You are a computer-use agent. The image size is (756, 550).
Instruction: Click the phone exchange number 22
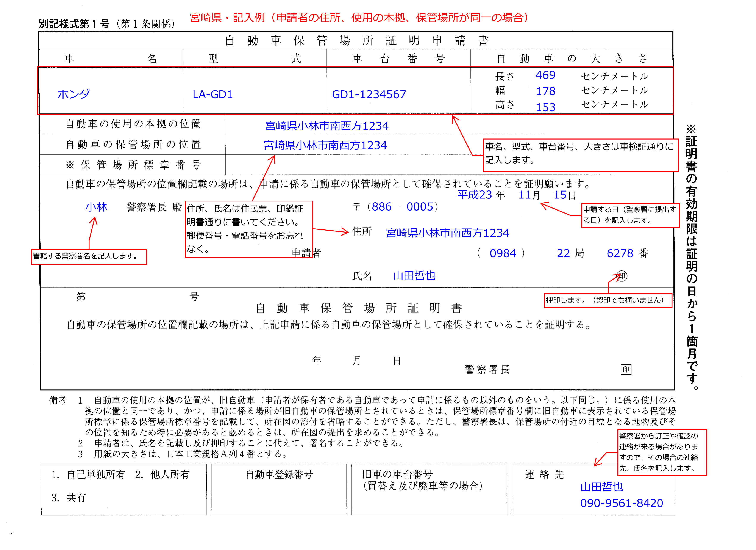click(563, 253)
